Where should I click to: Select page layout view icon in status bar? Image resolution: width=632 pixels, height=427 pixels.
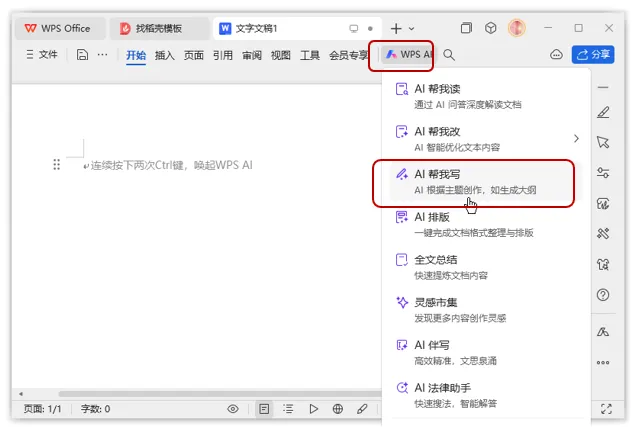click(x=264, y=409)
